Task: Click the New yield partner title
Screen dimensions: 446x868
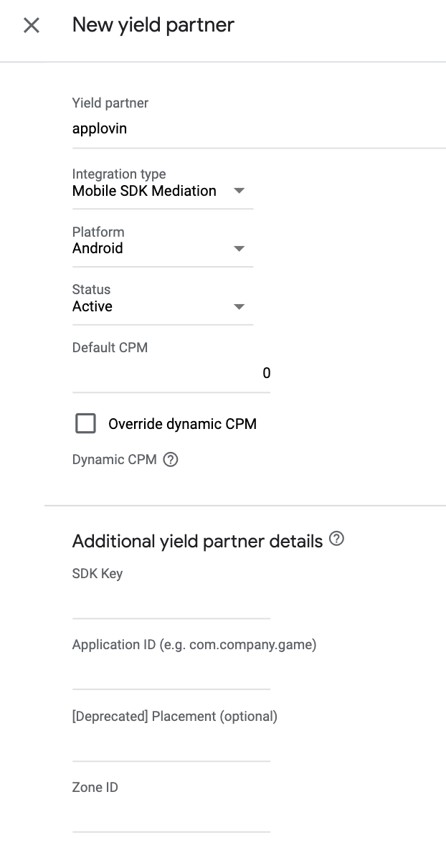Action: [153, 25]
